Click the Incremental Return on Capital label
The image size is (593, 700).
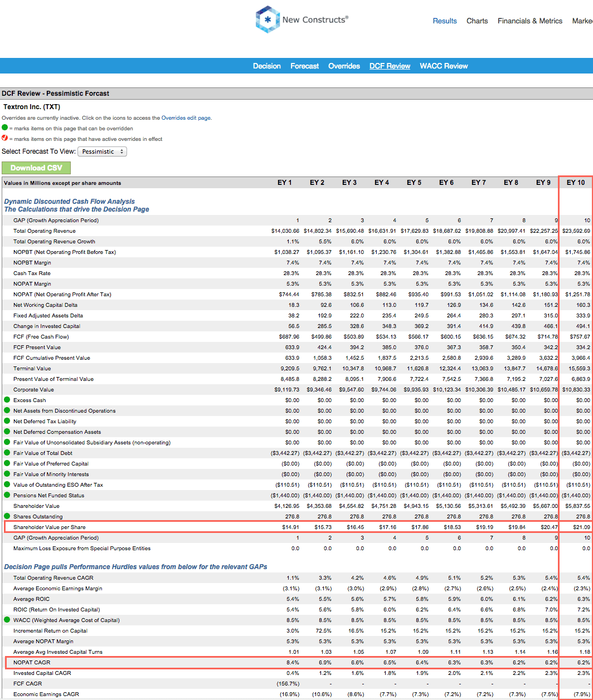coord(51,630)
